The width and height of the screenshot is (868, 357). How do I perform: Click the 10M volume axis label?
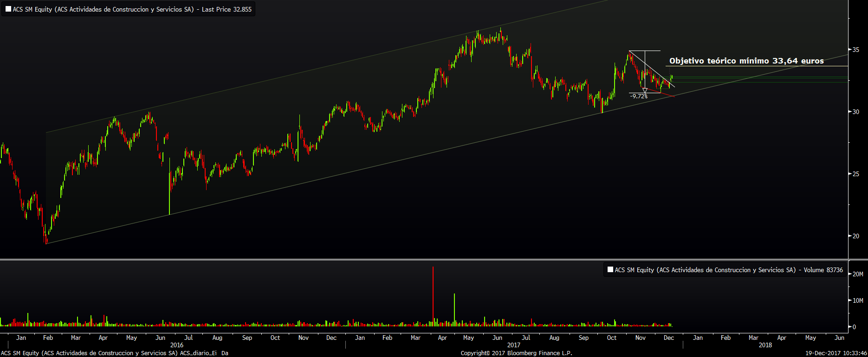point(858,300)
